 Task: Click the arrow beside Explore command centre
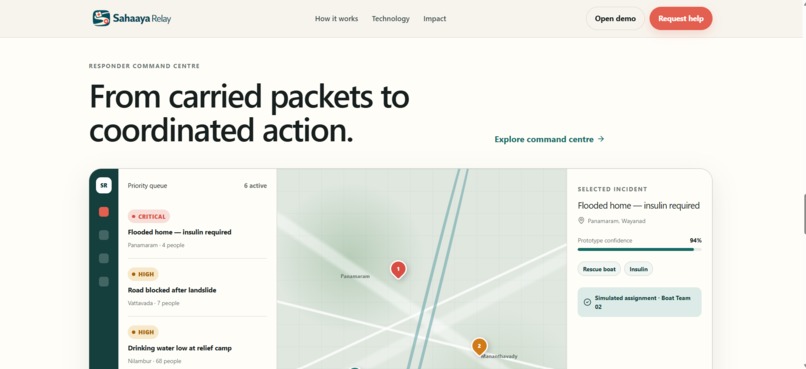pos(601,139)
